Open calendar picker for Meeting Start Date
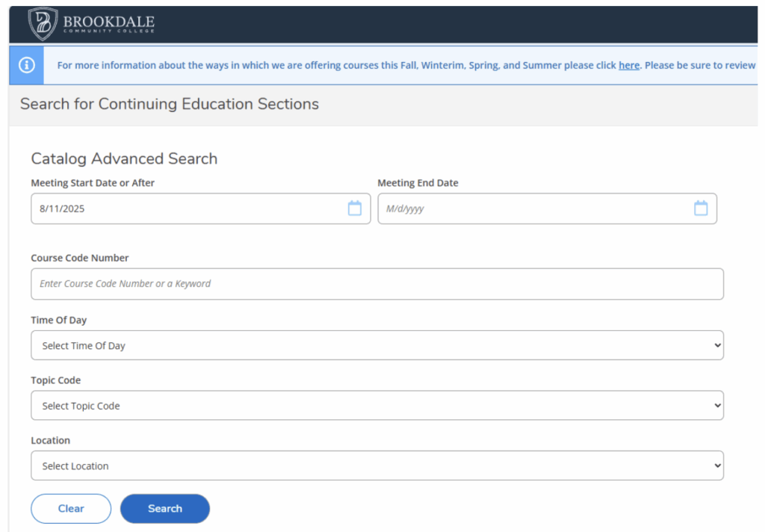 click(355, 208)
